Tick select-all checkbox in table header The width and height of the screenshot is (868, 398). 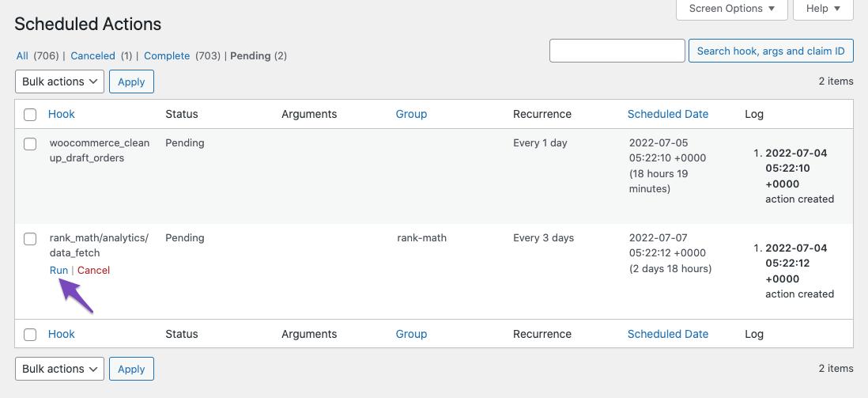pyautogui.click(x=30, y=115)
